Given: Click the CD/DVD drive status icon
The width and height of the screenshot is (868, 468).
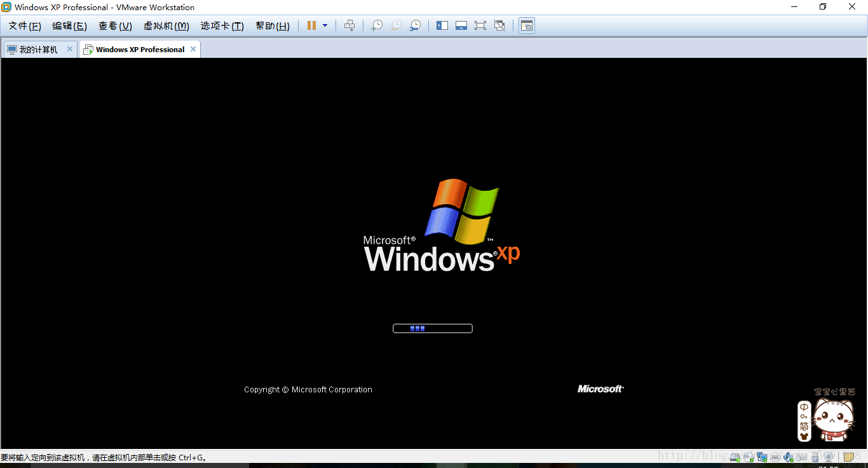Looking at the screenshot, I should (x=749, y=457).
